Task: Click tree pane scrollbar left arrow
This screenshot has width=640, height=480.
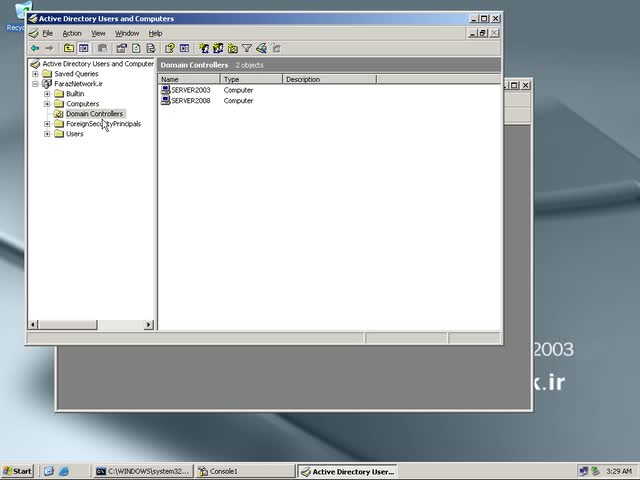Action: (33, 325)
